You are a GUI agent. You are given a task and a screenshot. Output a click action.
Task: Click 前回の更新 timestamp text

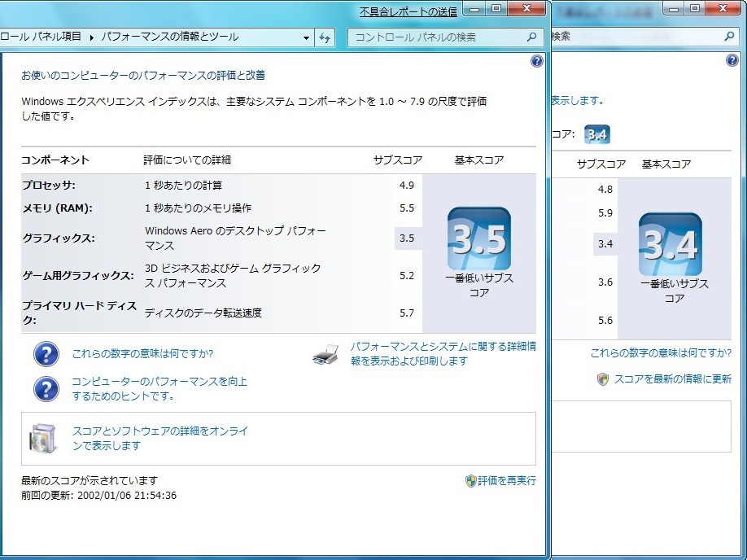coord(98,495)
